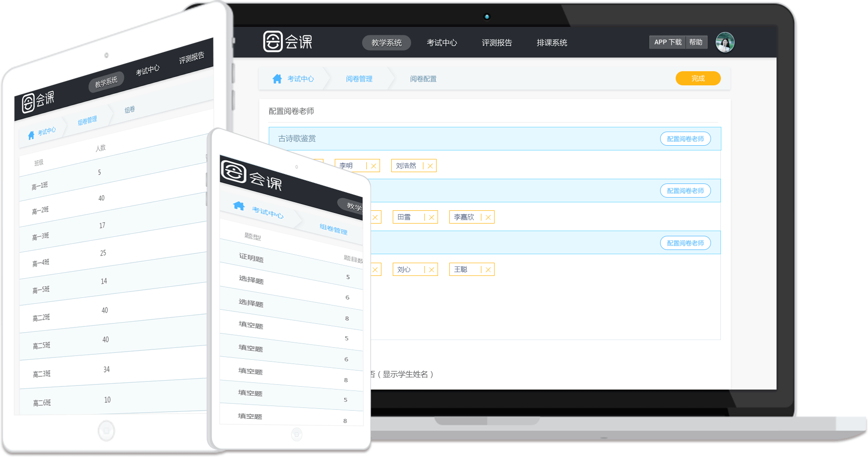Tap 组卷管理 in the phone breadcrumb
This screenshot has height=457, width=868.
click(333, 229)
